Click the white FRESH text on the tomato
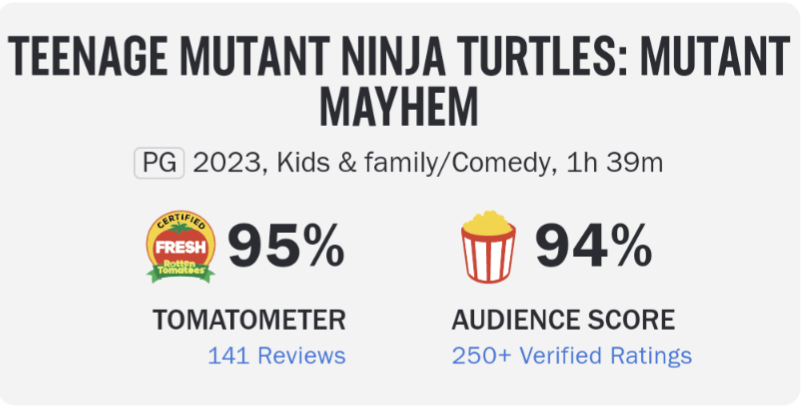 181,247
